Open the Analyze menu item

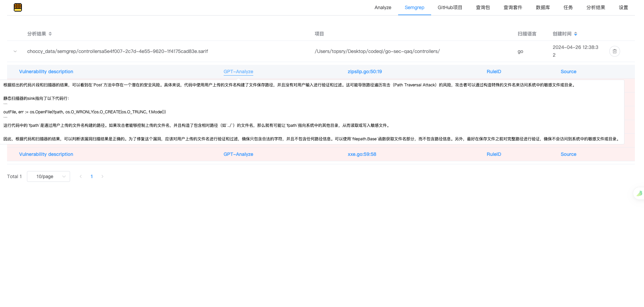[383, 7]
